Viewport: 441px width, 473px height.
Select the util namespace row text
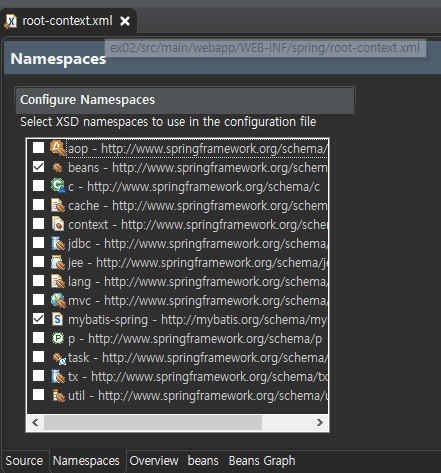click(198, 396)
